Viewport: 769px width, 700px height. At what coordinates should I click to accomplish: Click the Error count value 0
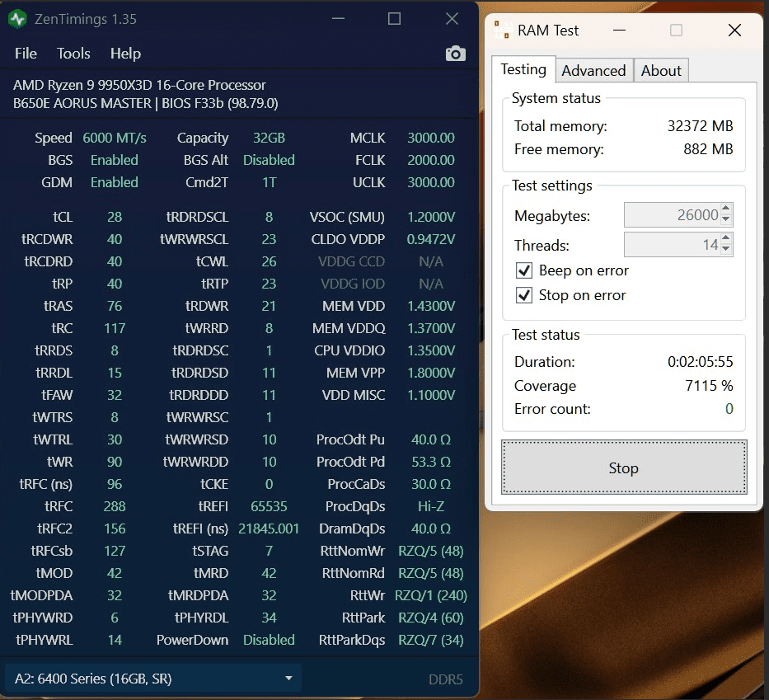(x=729, y=409)
